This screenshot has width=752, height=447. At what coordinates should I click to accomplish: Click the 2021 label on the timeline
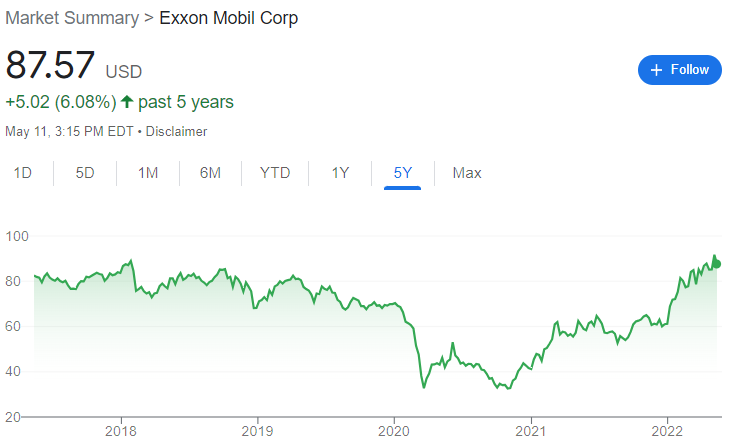(530, 433)
